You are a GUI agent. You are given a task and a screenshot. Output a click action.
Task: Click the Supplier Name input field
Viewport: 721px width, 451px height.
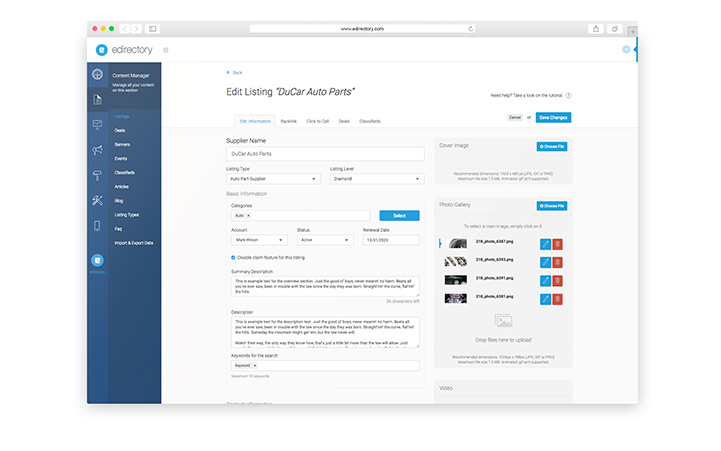point(325,154)
